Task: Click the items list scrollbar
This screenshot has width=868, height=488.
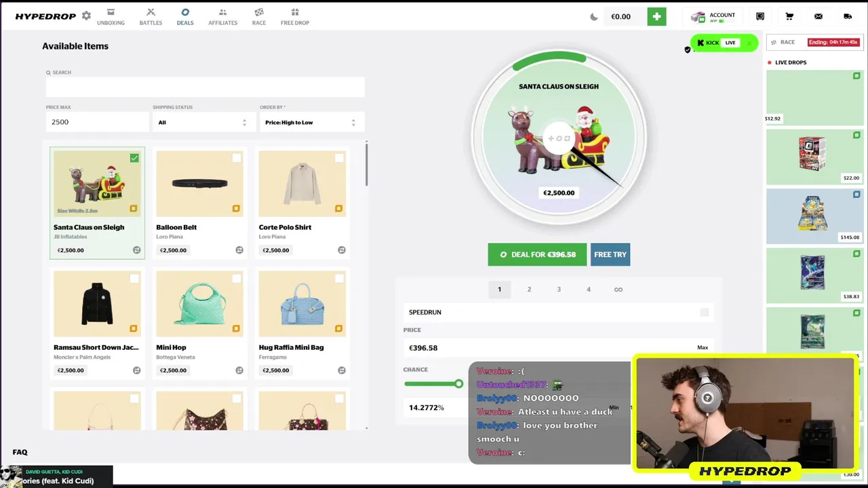Action: pos(367,164)
